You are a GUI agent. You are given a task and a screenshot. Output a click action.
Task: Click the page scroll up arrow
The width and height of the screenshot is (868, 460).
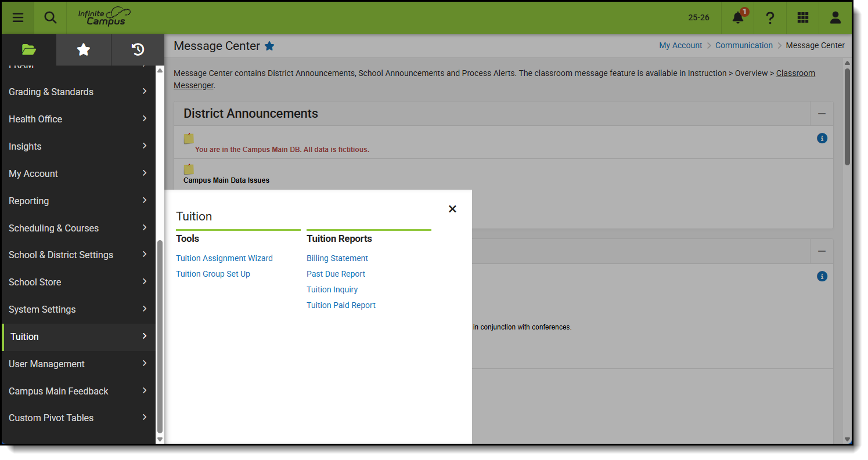(847, 62)
